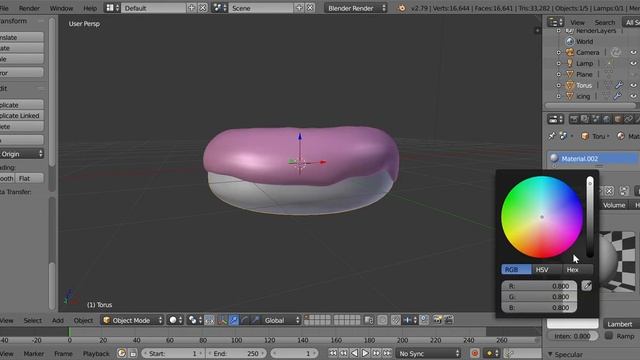Click the Duplicate Linked button in tool shelf
Image resolution: width=640 pixels, height=360 pixels.
[x=22, y=116]
